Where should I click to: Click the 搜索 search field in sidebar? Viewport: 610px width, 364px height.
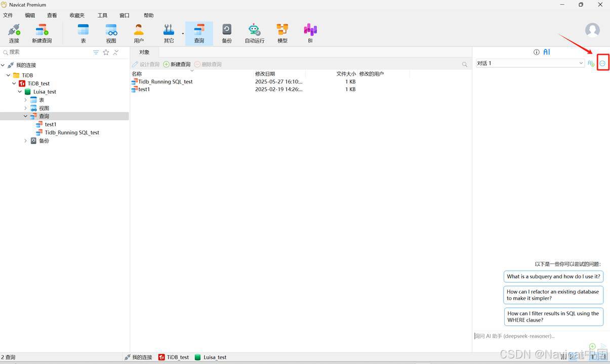[46, 52]
